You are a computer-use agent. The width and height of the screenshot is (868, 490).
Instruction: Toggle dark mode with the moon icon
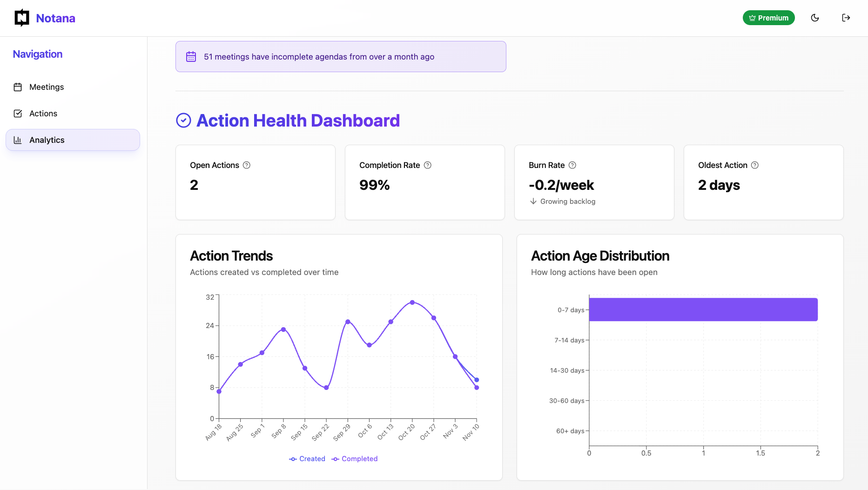814,18
